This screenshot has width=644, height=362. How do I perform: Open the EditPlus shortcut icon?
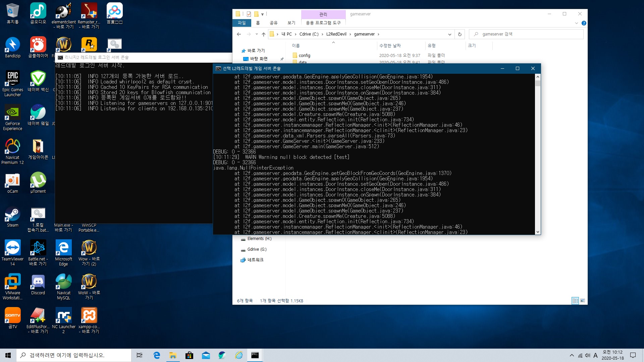38,320
